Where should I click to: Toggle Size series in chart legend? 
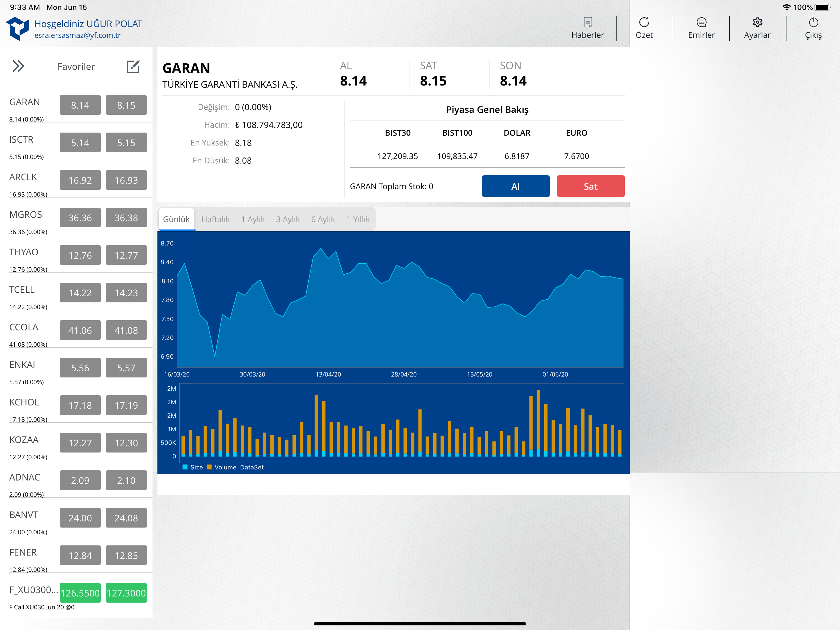[x=192, y=467]
